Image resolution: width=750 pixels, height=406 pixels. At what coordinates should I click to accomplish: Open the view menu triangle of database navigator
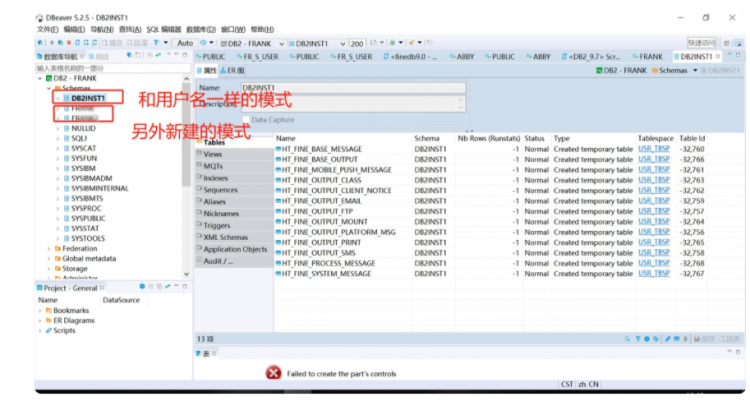(168, 54)
